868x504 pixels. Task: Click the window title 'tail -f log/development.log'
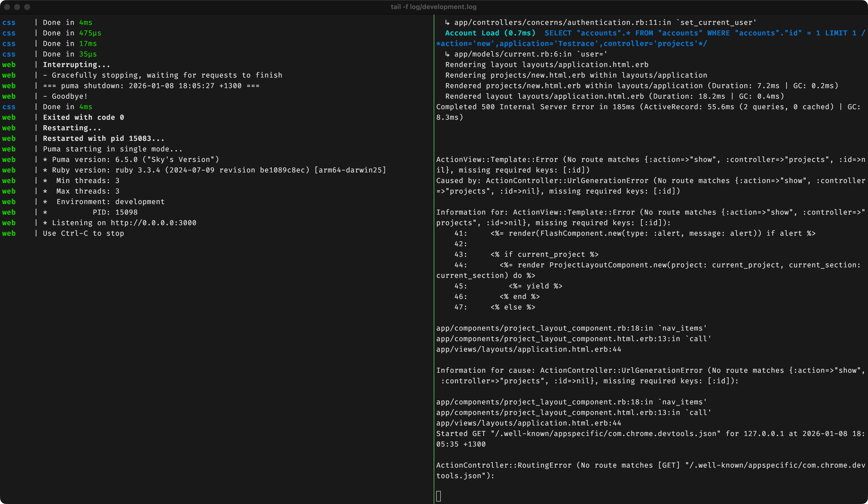pos(434,7)
